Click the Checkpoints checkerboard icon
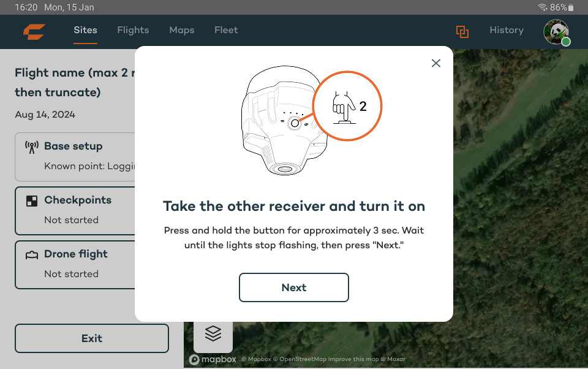588x369 pixels. pyautogui.click(x=32, y=200)
